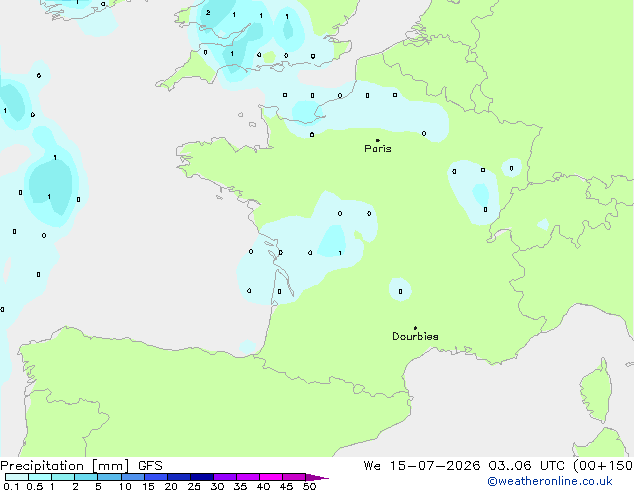Screen dimensions: 634x490
Task: Click the city dot marker above Paris
Action: click(378, 140)
